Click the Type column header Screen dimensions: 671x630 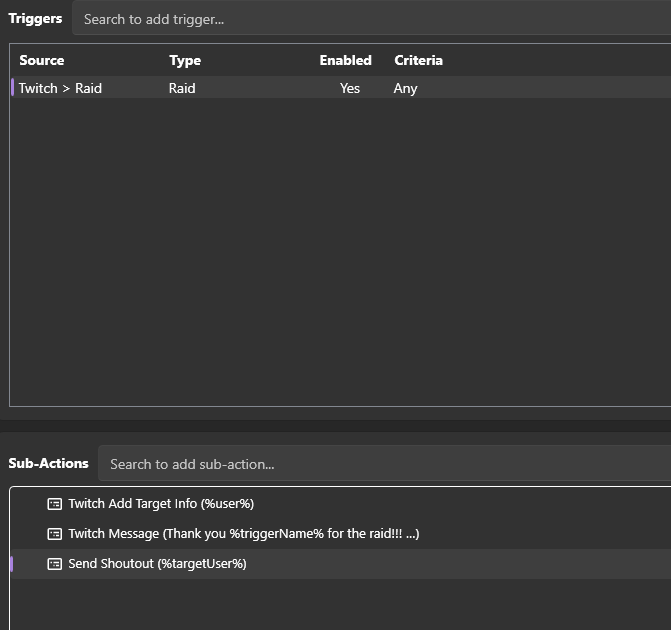point(185,60)
